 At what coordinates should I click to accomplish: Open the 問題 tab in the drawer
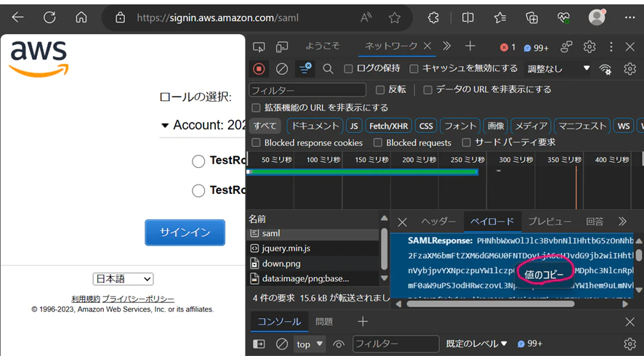(324, 322)
